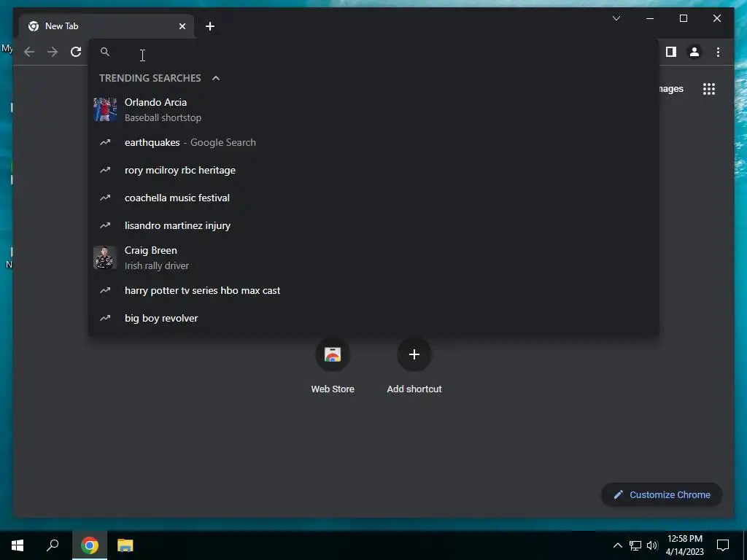Viewport: 747px width, 560px height.
Task: Click the Orlando Arcia thumbnail photo
Action: (x=105, y=109)
